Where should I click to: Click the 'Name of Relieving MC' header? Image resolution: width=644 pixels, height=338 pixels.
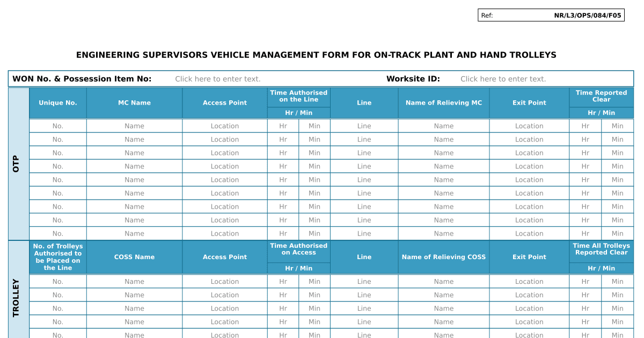point(444,103)
